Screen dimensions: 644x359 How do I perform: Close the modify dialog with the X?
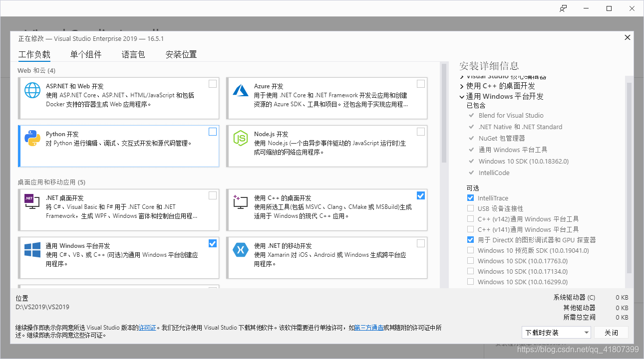coord(628,38)
